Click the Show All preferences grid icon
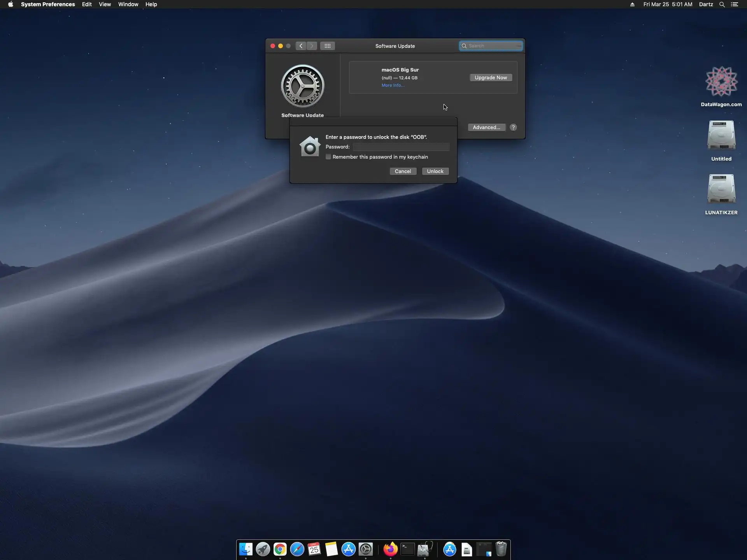This screenshot has height=560, width=747. 328,46
